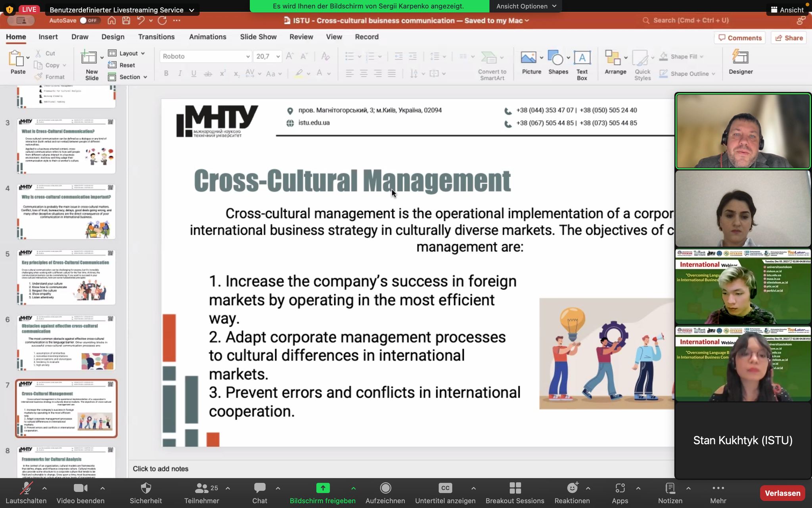812x508 pixels.
Task: Toggle Strikethrough formatting
Action: point(208,73)
